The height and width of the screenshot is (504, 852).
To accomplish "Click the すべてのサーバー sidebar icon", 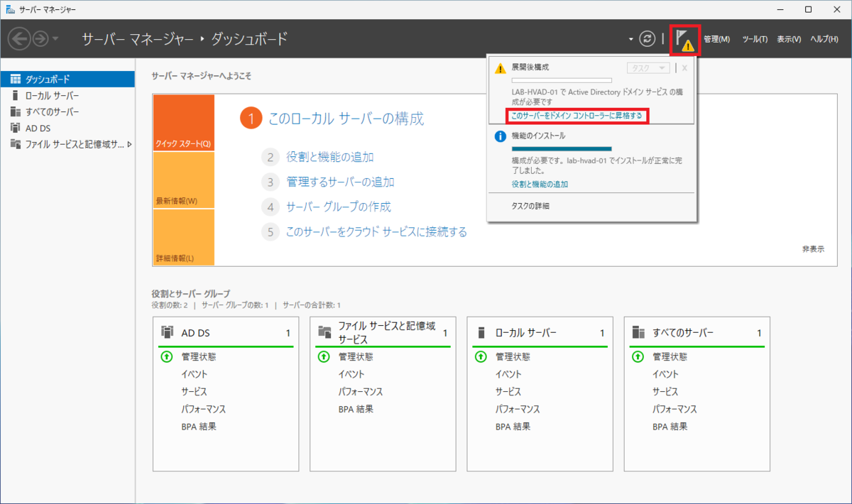I will 16,111.
